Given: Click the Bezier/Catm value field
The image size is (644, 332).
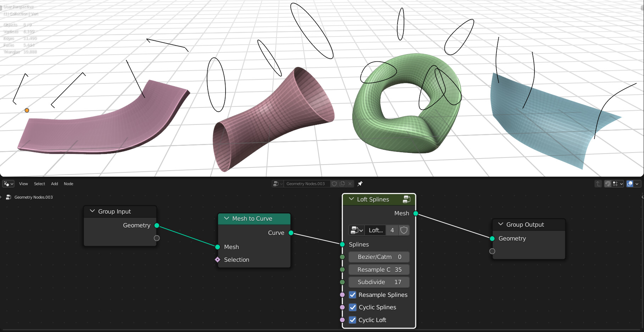Looking at the screenshot, I should [379, 257].
